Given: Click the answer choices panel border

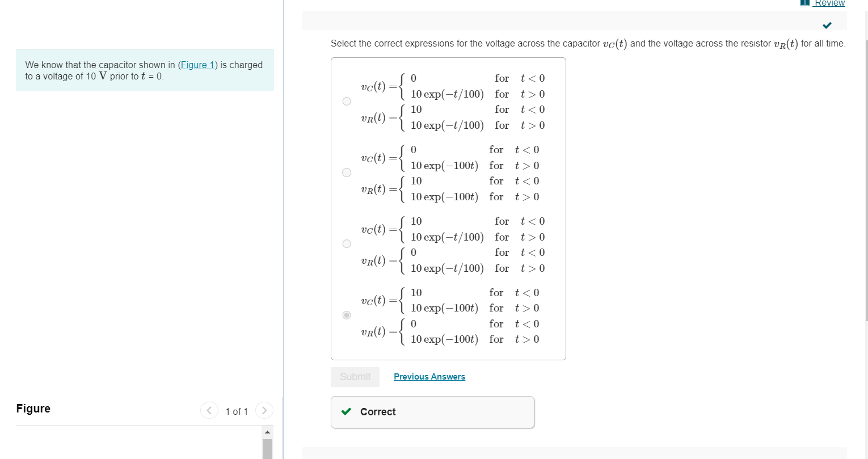Looking at the screenshot, I should coord(448,58).
